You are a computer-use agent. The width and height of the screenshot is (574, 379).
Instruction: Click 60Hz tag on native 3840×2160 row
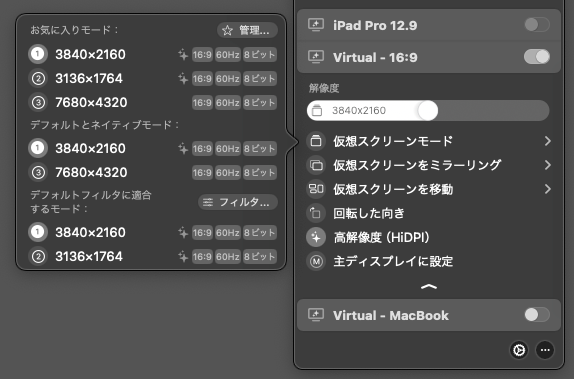pyautogui.click(x=228, y=149)
